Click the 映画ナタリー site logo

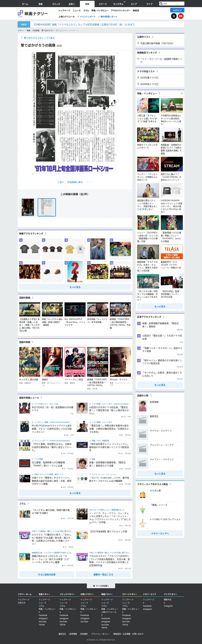33,14
